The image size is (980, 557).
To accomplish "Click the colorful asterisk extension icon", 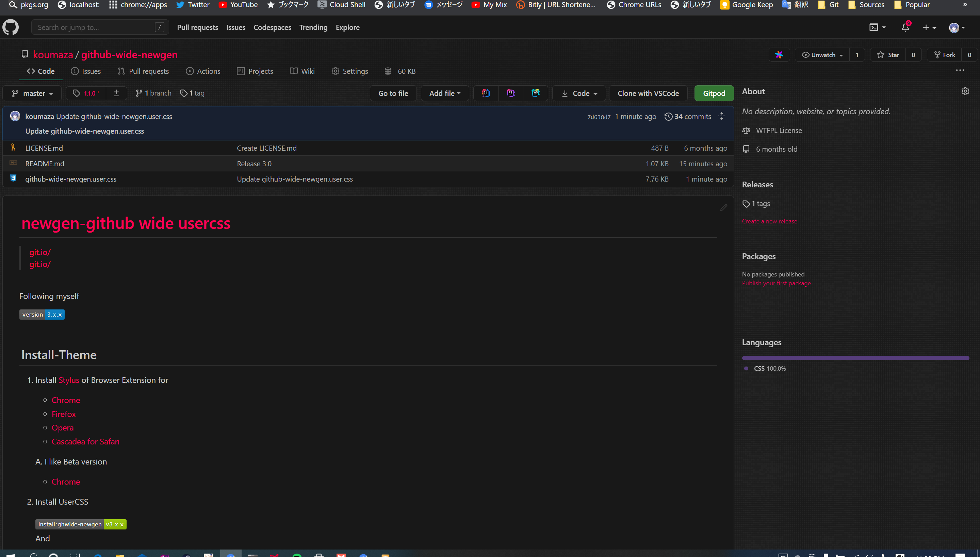I will tap(779, 55).
